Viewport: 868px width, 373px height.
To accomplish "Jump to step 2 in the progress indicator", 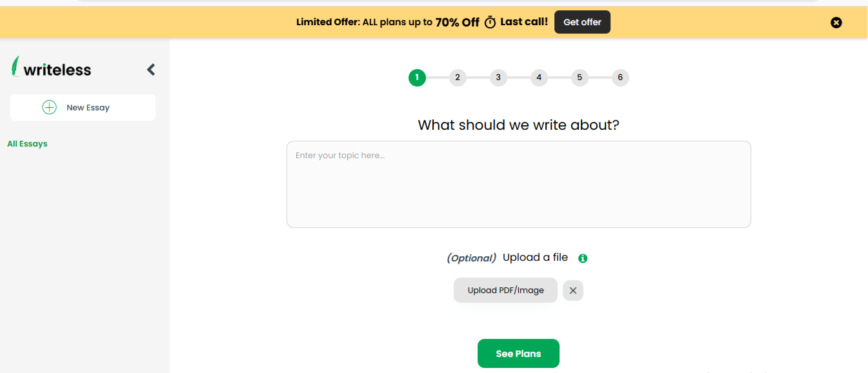I will (458, 78).
